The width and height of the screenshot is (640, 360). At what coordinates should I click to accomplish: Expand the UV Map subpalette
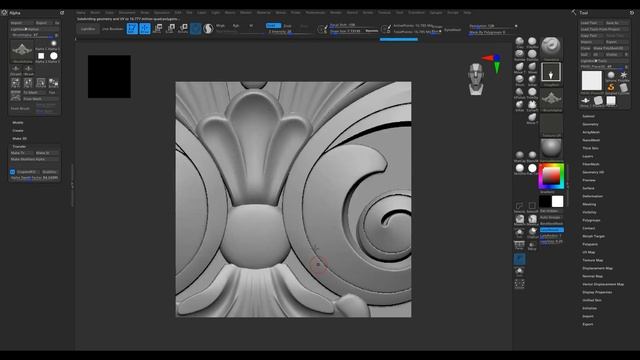[x=589, y=252]
